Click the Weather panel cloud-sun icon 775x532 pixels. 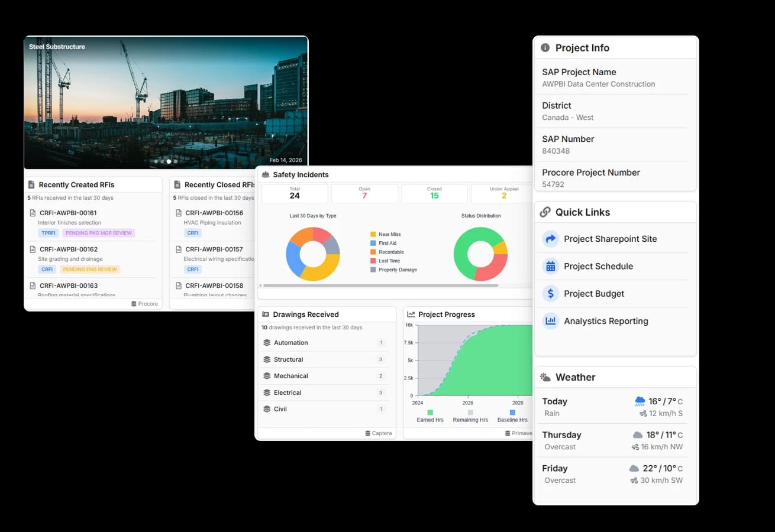tap(545, 377)
